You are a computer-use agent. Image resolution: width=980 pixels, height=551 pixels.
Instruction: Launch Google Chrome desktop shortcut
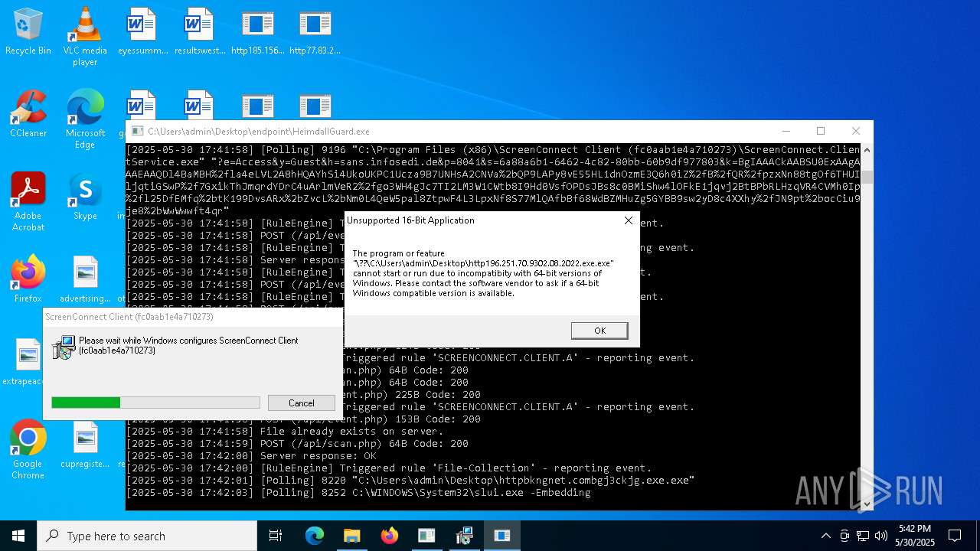point(28,449)
